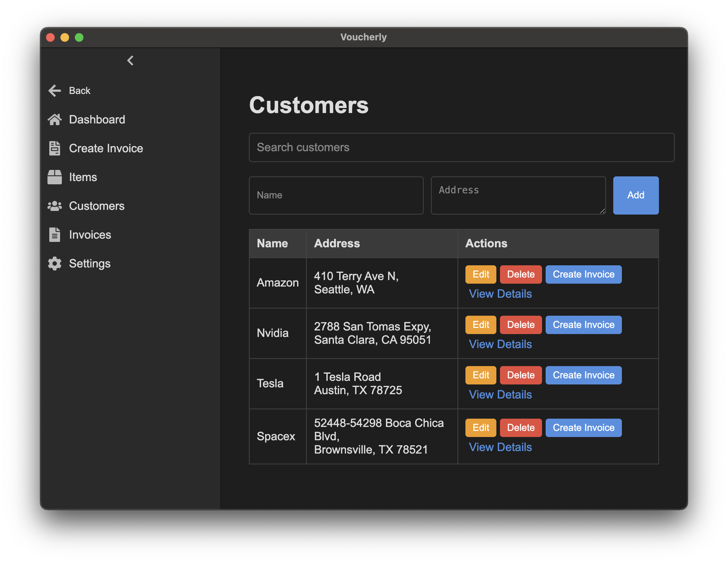Select the Nvidia name cell
This screenshot has width=728, height=563.
coord(278,333)
